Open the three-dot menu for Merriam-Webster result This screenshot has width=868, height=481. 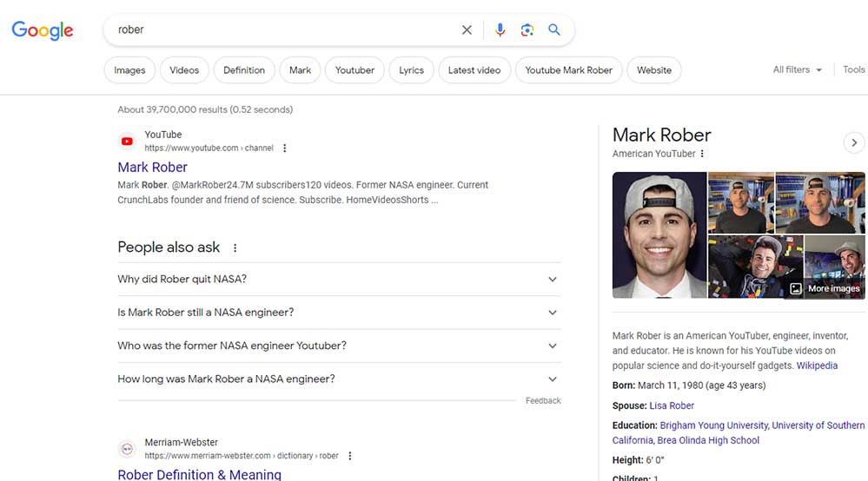(x=350, y=456)
